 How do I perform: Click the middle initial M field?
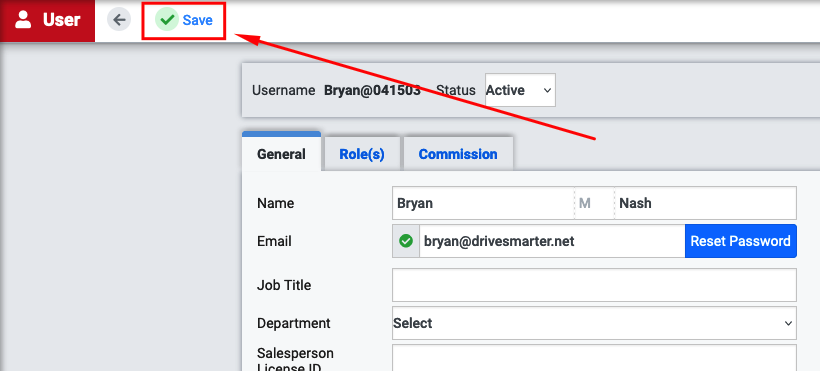(595, 203)
